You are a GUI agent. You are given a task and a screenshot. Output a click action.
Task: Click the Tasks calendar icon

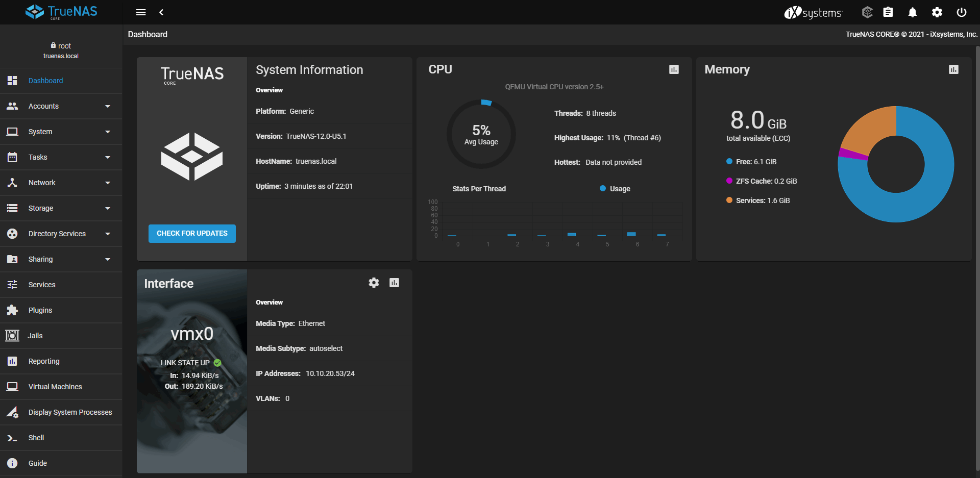coord(12,157)
